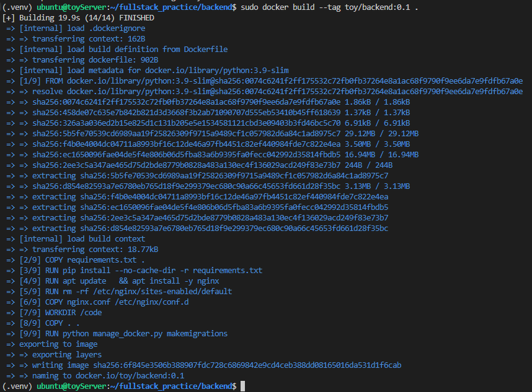Click 'transferring context: 18.77kB' text
Viewport: 532px width, 392px height.
click(95, 249)
